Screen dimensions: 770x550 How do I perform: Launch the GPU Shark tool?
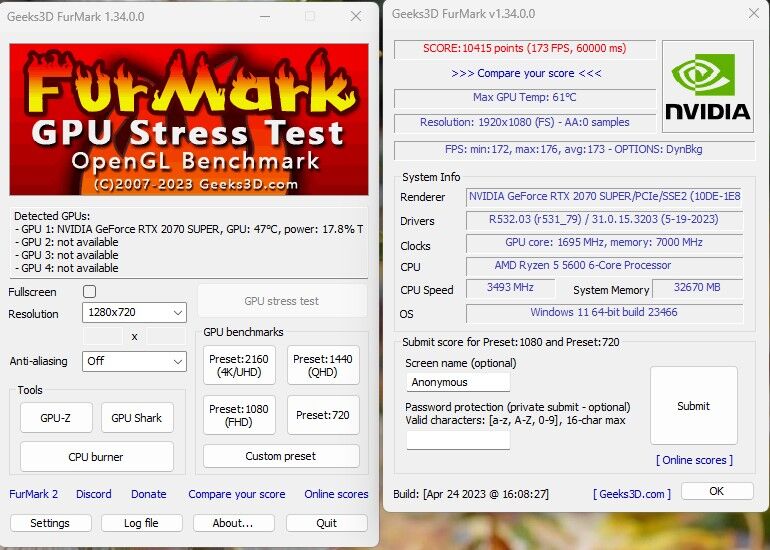coord(137,418)
